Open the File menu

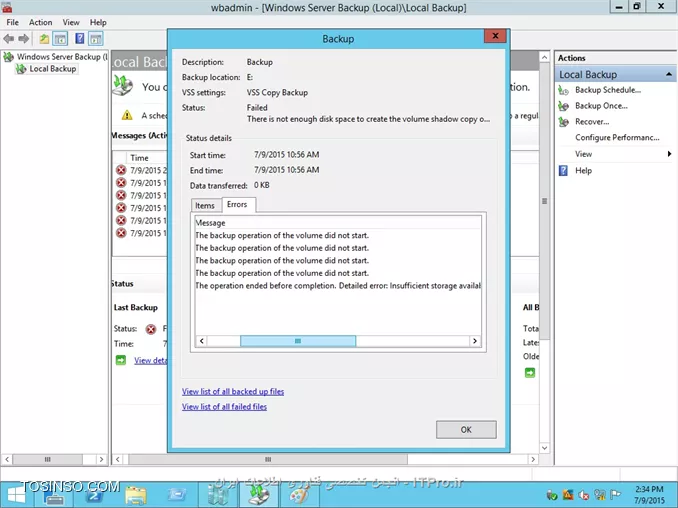13,22
